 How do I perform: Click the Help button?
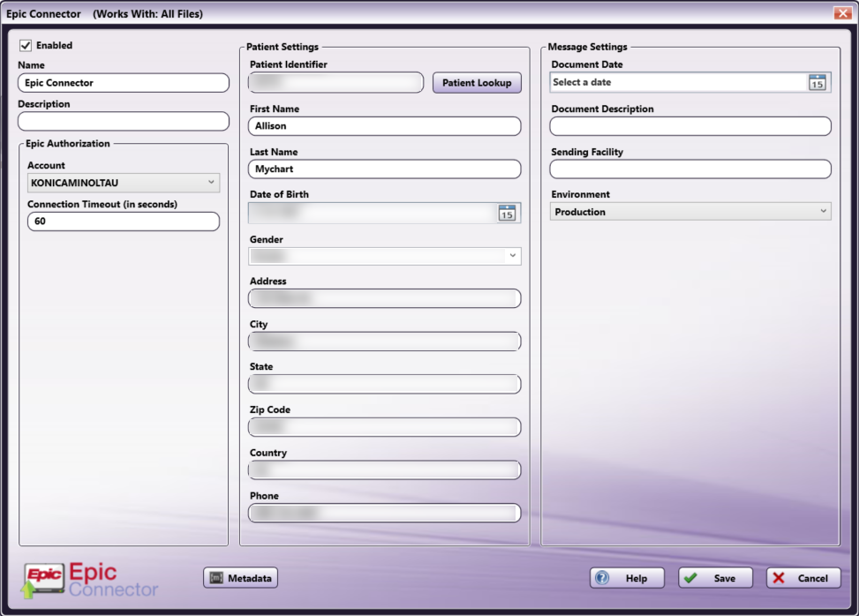tap(627, 578)
